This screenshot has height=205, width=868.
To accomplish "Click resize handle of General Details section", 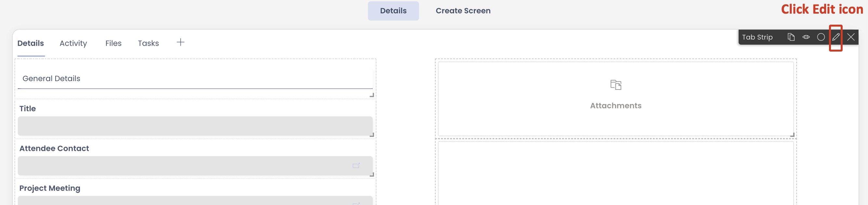I will tap(372, 95).
